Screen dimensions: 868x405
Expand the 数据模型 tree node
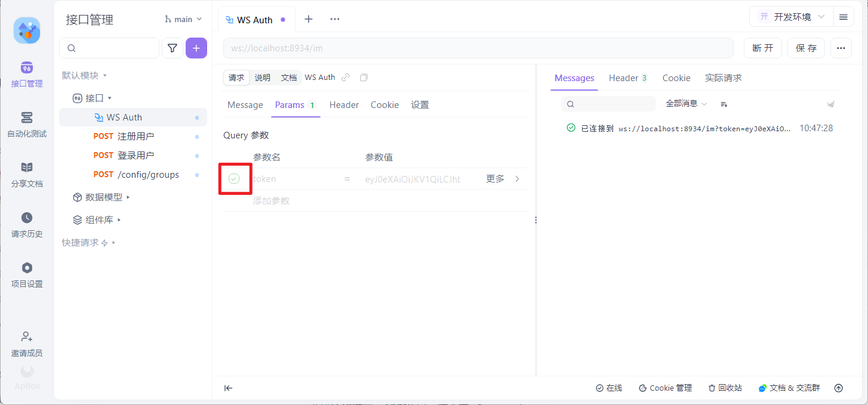101,197
